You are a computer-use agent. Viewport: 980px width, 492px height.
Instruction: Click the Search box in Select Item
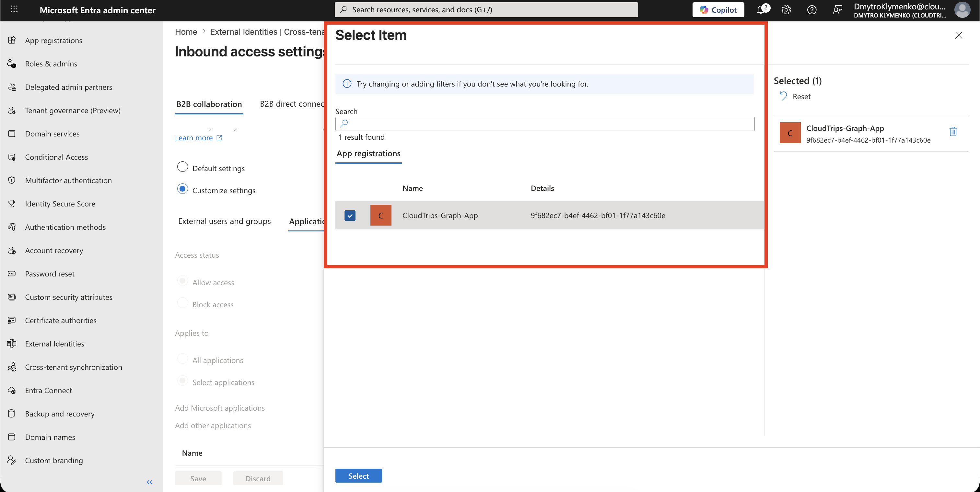coord(545,124)
